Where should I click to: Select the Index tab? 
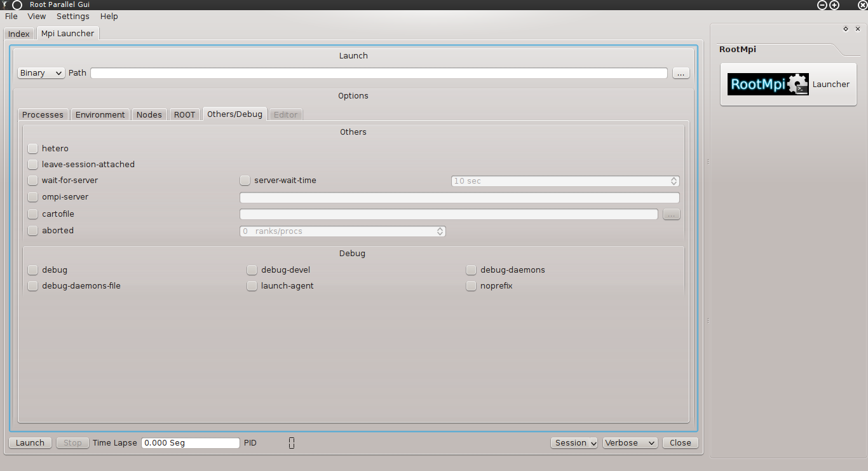[19, 34]
